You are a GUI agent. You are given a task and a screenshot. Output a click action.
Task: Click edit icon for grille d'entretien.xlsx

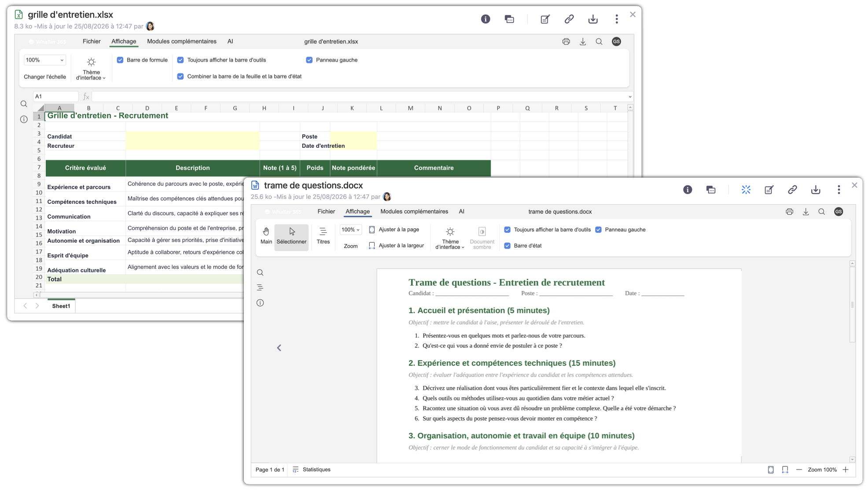tap(545, 19)
